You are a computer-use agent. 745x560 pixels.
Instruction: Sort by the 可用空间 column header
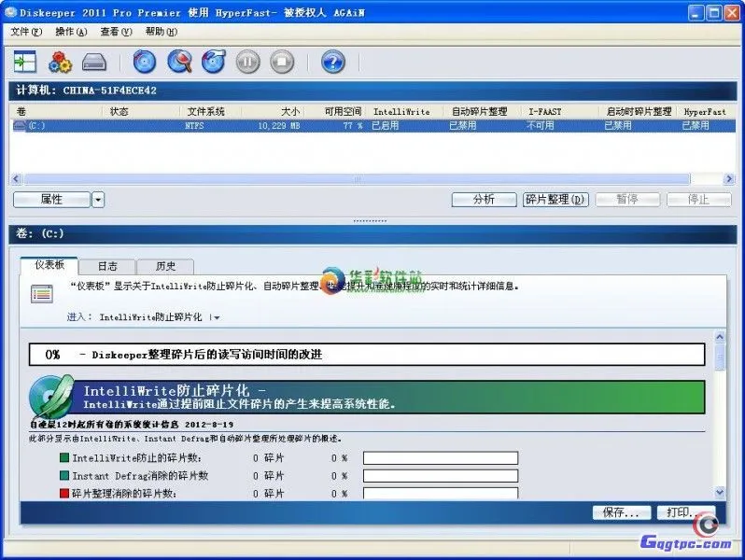point(336,112)
